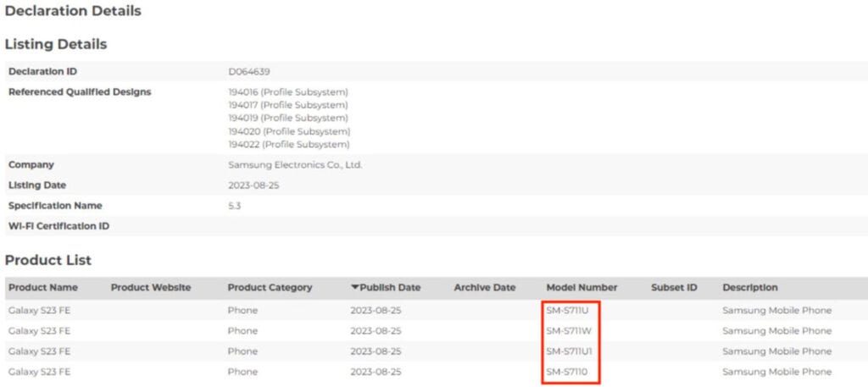Click the Archive Date column header
This screenshot has width=868, height=387.
tap(484, 288)
